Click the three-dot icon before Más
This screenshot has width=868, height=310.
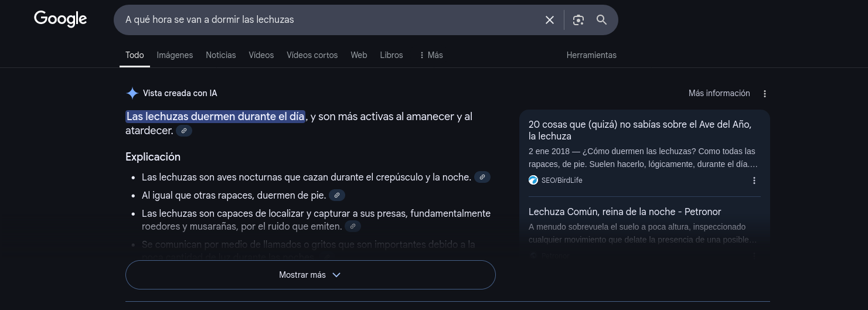coord(421,55)
